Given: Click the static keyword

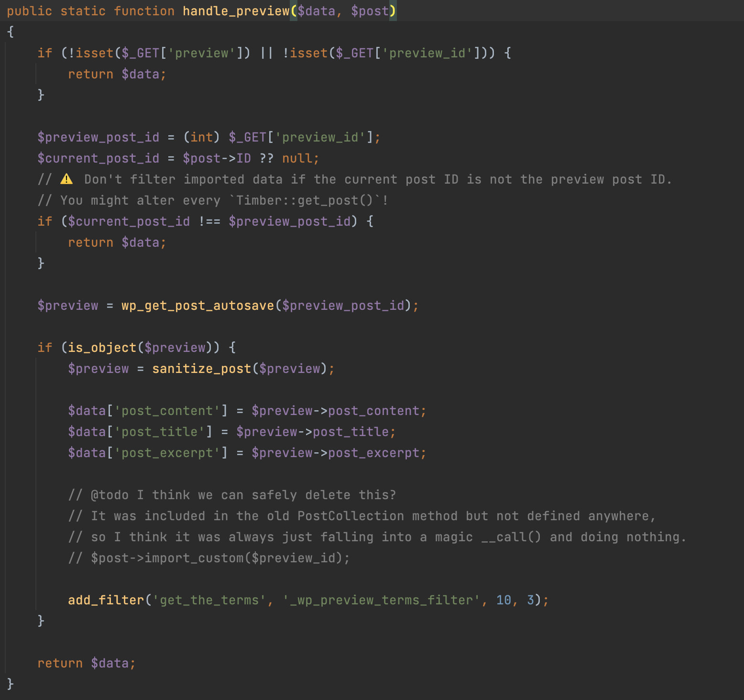Looking at the screenshot, I should coord(83,11).
